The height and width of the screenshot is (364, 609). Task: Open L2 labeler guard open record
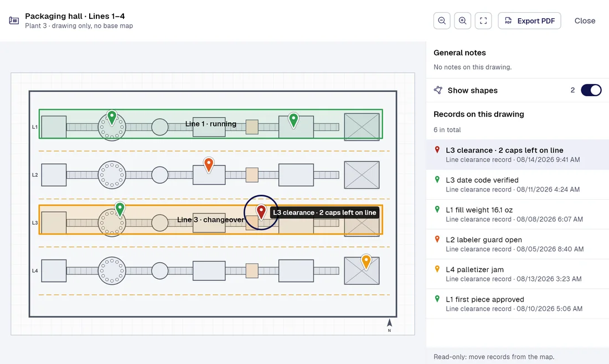click(x=517, y=244)
